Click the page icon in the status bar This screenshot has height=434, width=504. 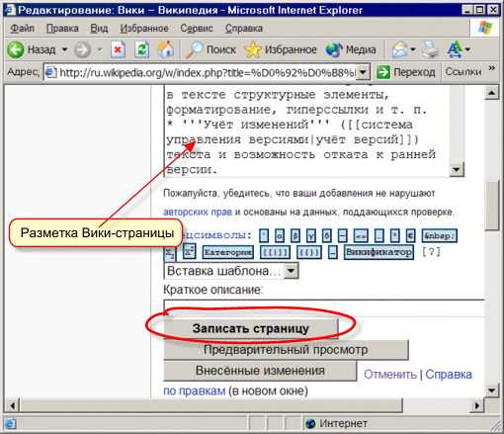[x=10, y=424]
